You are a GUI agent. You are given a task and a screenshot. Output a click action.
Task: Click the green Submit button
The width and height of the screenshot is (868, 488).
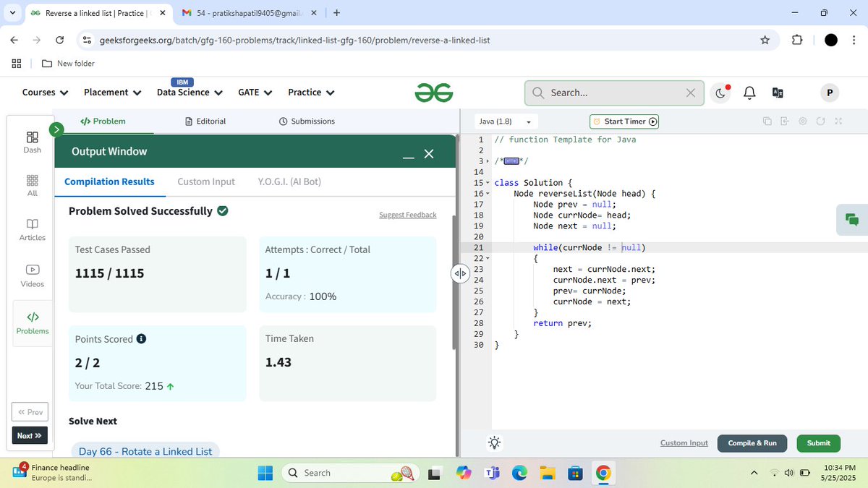pos(819,443)
